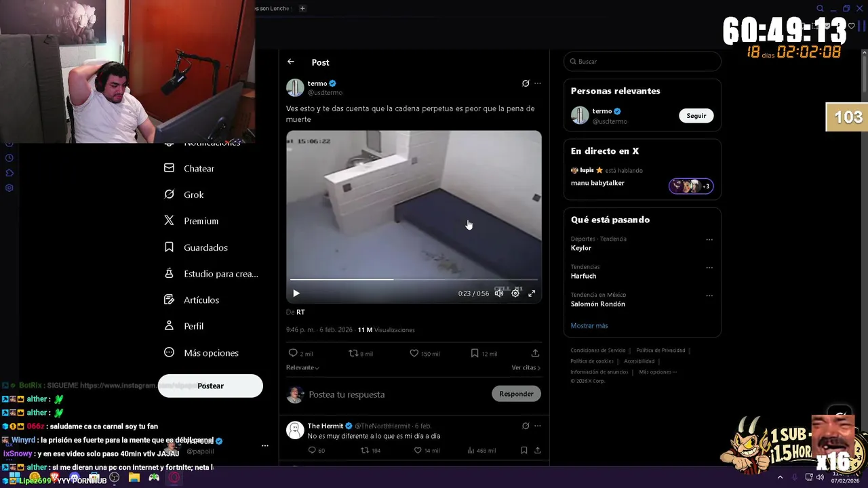
Task: Click the Postear button
Action: (210, 386)
